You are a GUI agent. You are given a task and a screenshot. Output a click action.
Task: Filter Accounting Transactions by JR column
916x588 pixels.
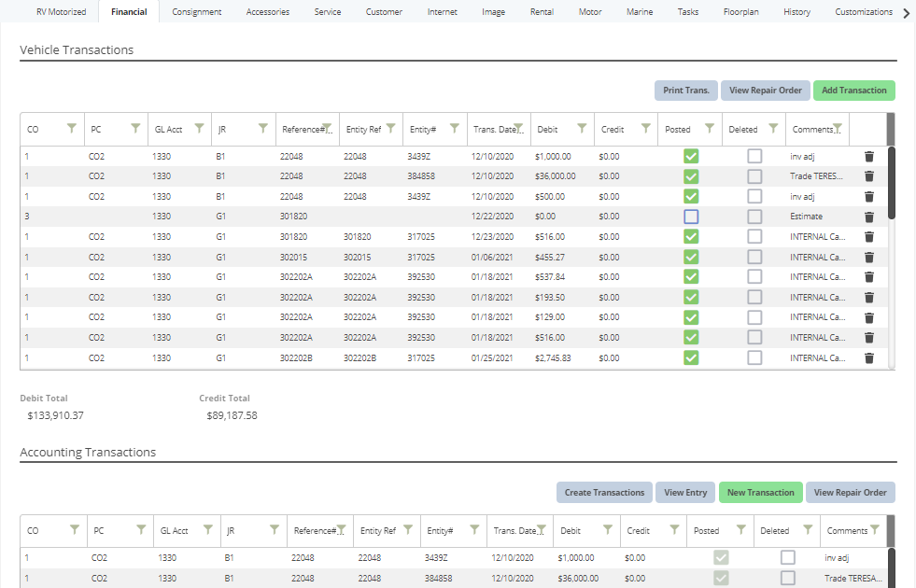coord(274,529)
